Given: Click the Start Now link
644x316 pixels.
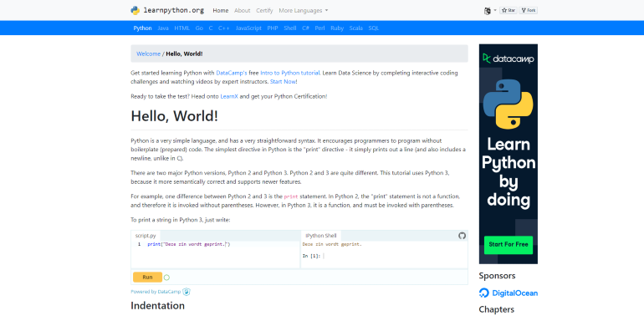Looking at the screenshot, I should click(x=283, y=82).
